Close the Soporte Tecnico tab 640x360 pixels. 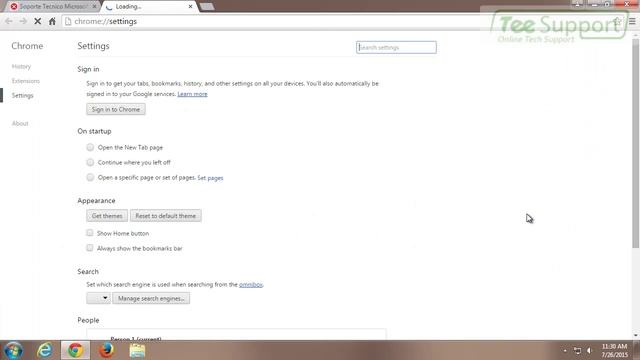tap(94, 7)
